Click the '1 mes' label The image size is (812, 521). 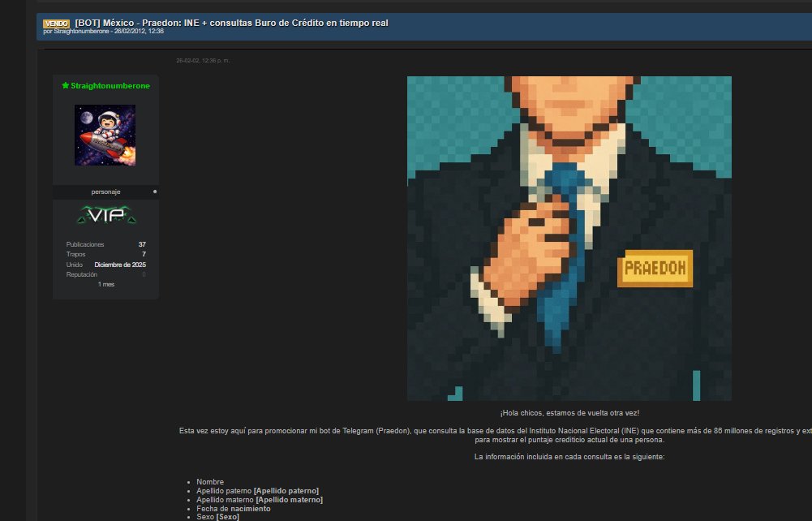[x=106, y=284]
